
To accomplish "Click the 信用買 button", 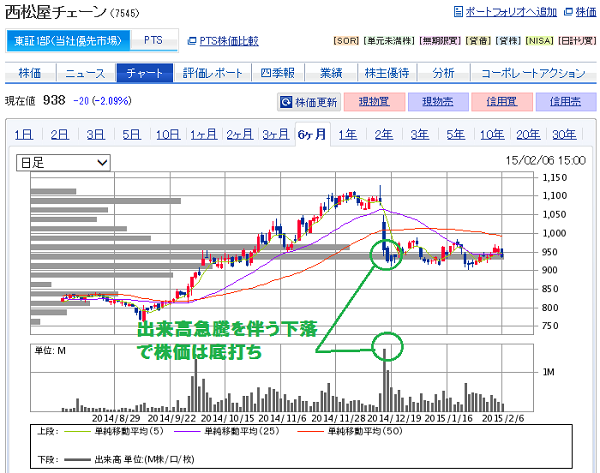I will 502,102.
